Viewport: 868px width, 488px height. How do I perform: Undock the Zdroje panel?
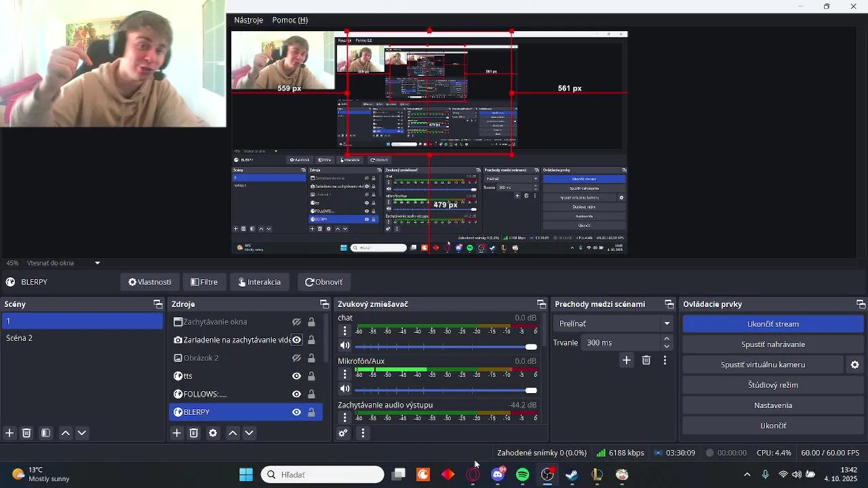[324, 304]
